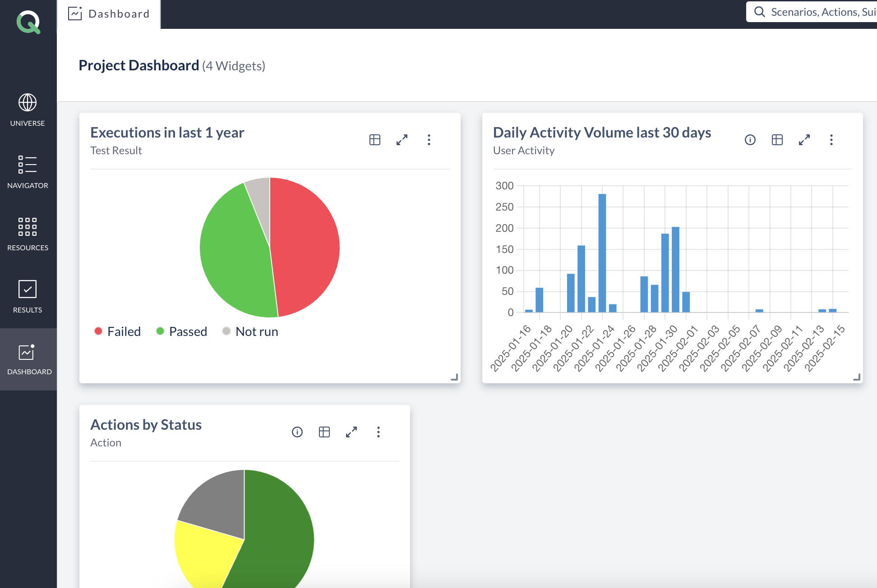Expand Actions by Status widget to fullscreen
Screen dimensions: 877x588
click(x=351, y=432)
